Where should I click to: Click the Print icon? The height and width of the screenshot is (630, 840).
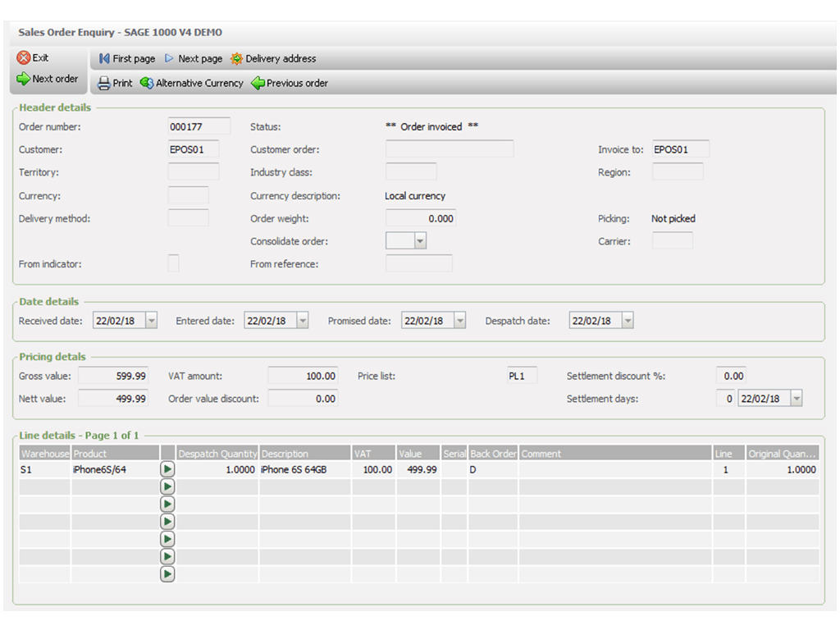point(104,83)
